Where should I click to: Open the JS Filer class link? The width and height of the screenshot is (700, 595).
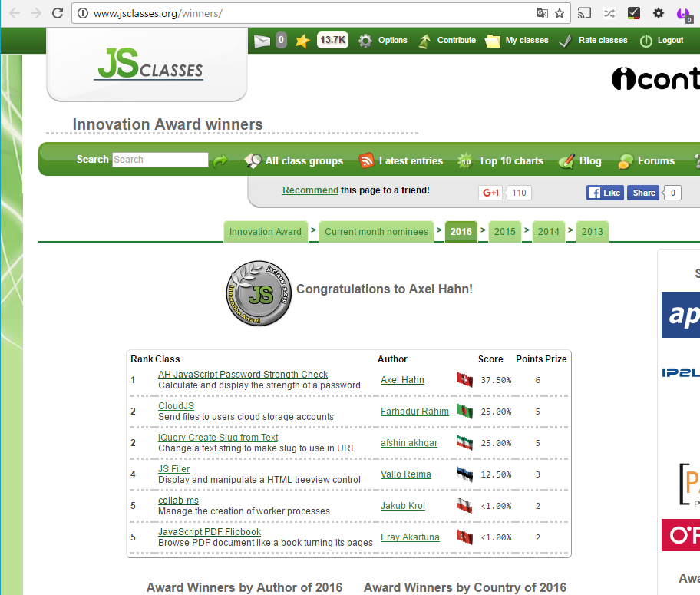click(174, 469)
